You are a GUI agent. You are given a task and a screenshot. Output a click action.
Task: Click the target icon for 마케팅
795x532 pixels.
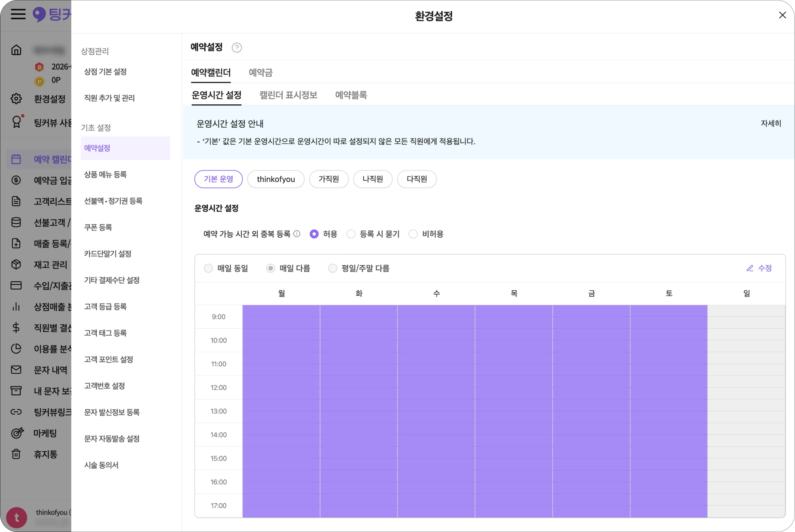[x=17, y=433]
